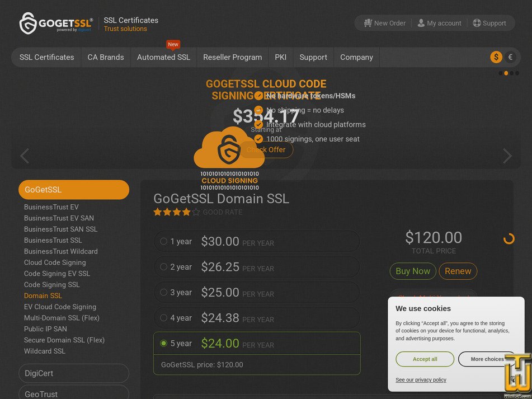Switch currency to dollar
Viewport: 532px width, 399px height.
(496, 57)
